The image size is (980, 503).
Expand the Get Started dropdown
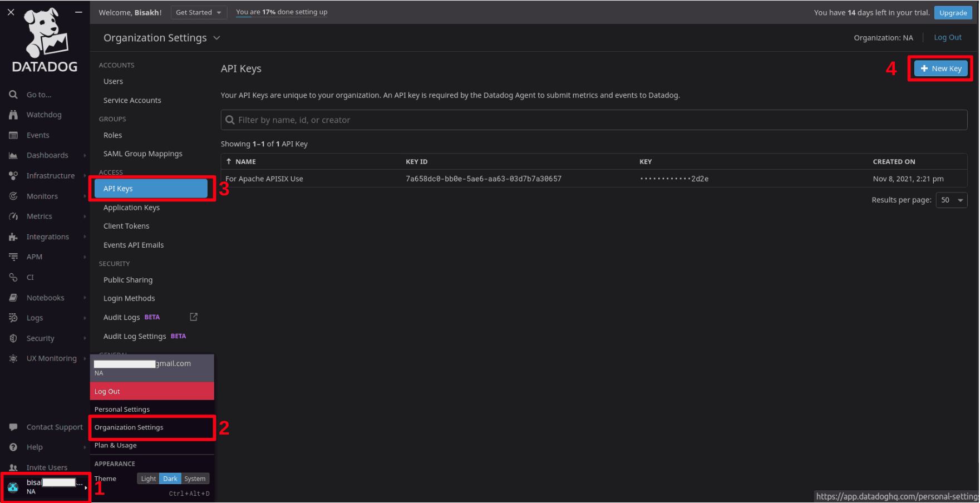[x=199, y=12]
